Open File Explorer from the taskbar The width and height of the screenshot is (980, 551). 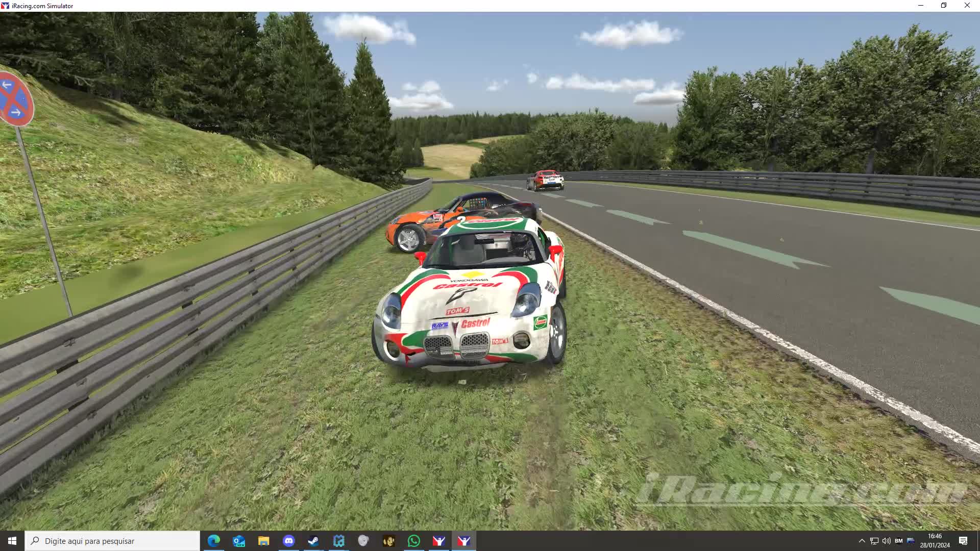click(264, 541)
